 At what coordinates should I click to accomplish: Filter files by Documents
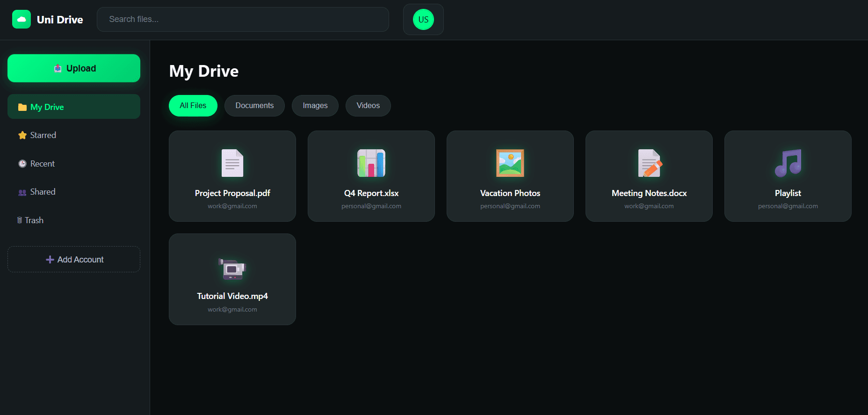[x=254, y=106]
